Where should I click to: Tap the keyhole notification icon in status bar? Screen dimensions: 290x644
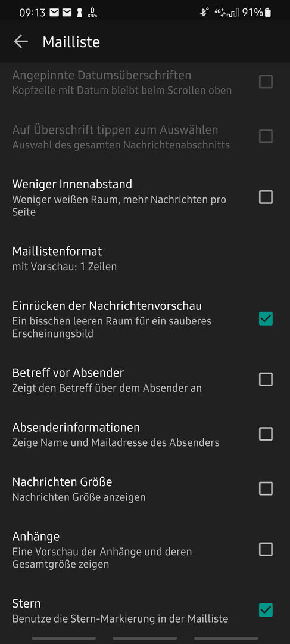[x=79, y=13]
